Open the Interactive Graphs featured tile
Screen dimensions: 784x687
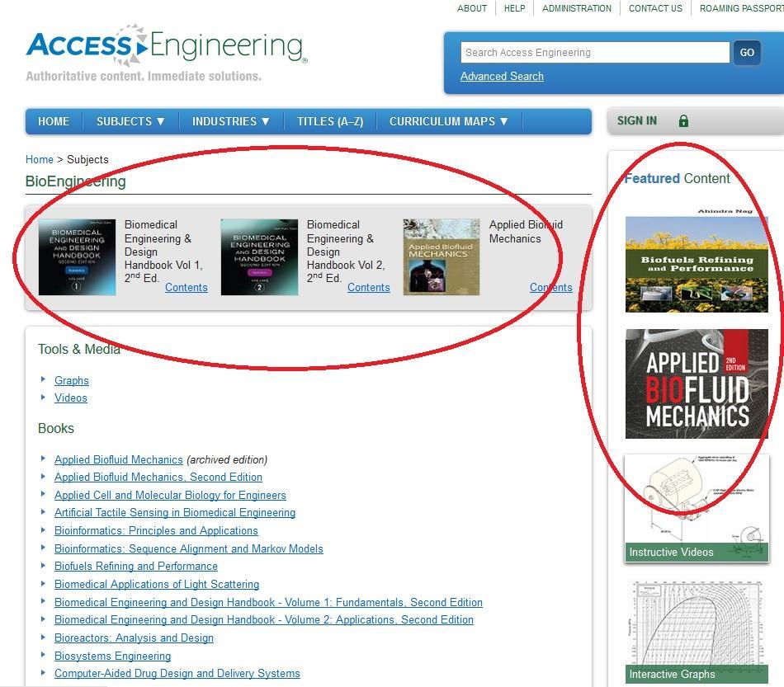coord(697,632)
